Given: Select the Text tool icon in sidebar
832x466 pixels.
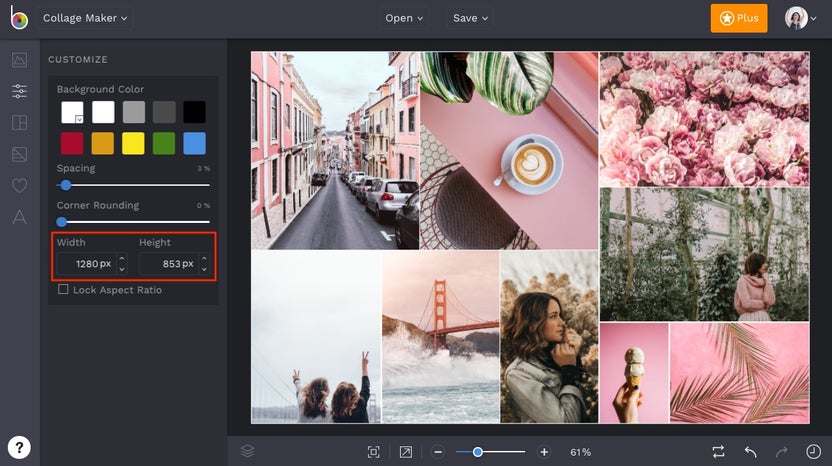Looking at the screenshot, I should coord(19,217).
